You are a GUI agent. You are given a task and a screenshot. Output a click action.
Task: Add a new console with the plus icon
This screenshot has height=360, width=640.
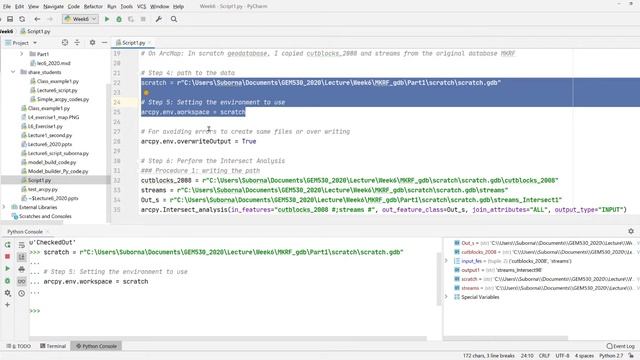tap(7, 304)
